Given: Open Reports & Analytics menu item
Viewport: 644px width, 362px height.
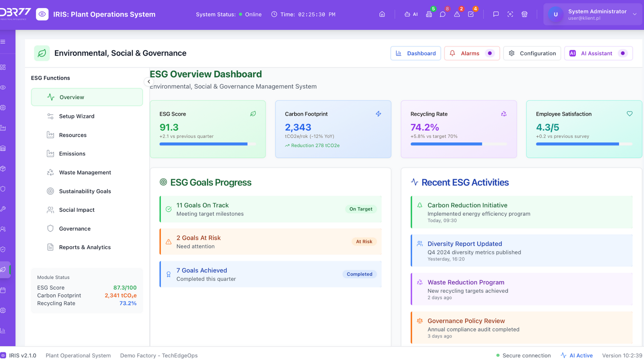Looking at the screenshot, I should click(85, 247).
